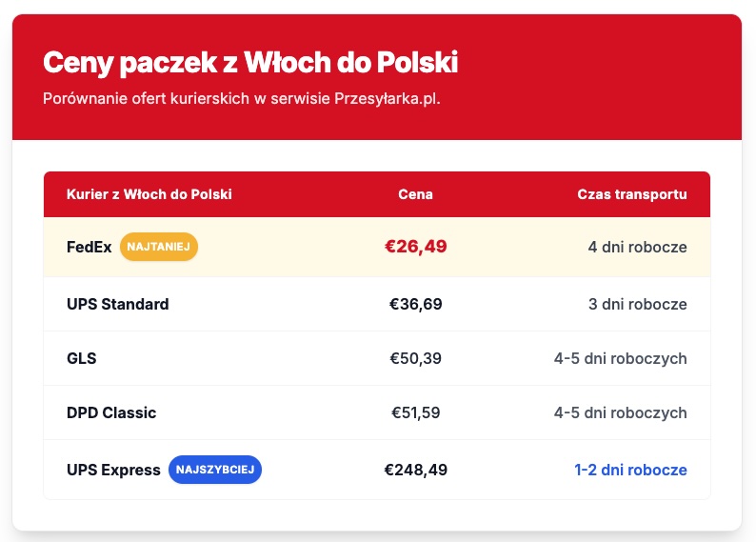Image resolution: width=756 pixels, height=542 pixels.
Task: Choose the DPD Classic courier name
Action: (111, 412)
